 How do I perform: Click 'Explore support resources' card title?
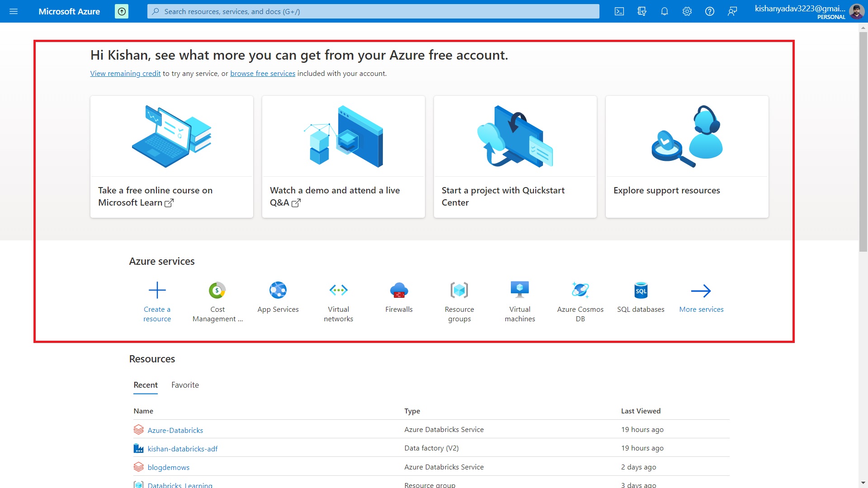(x=667, y=190)
